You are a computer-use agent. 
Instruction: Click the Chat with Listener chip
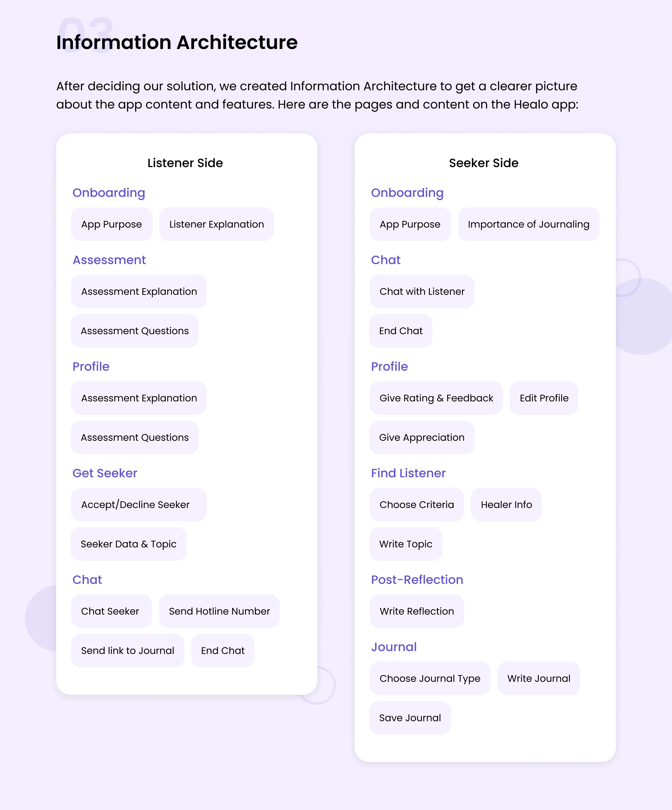422,292
